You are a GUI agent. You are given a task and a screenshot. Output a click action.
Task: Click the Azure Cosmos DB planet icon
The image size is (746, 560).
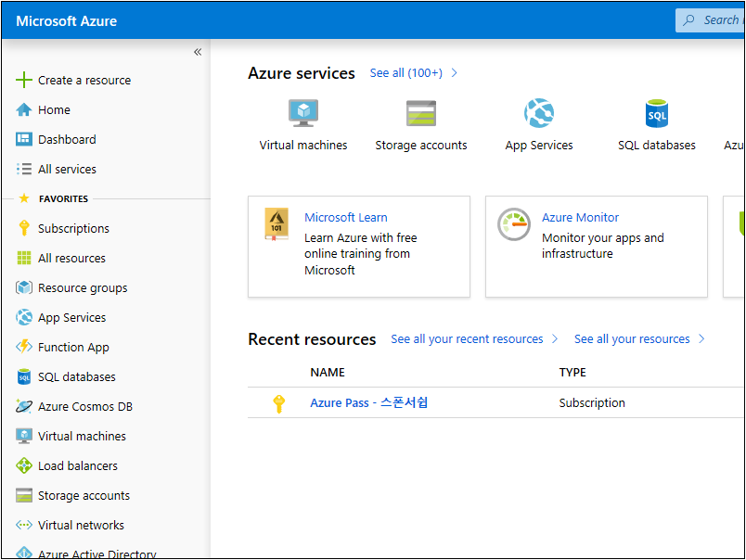point(24,406)
